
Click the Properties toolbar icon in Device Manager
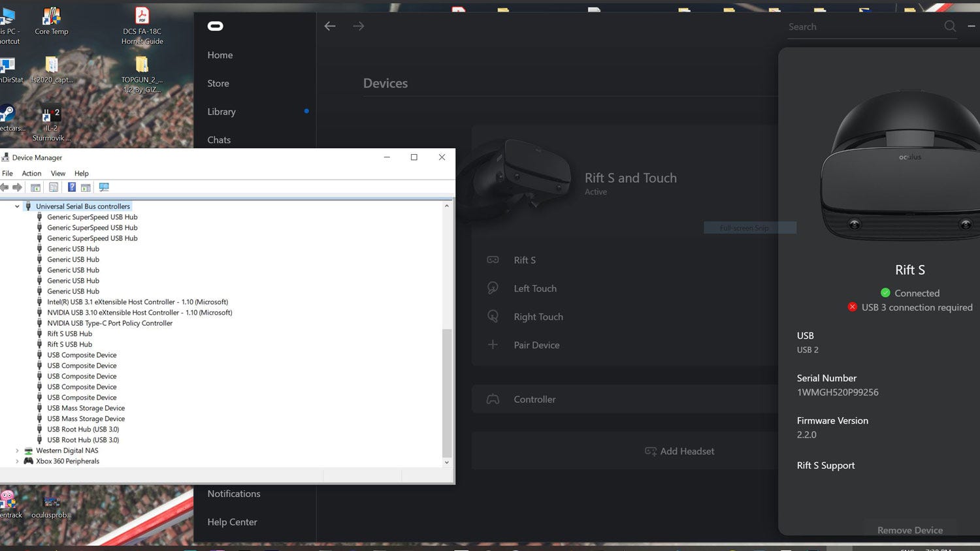tap(54, 187)
